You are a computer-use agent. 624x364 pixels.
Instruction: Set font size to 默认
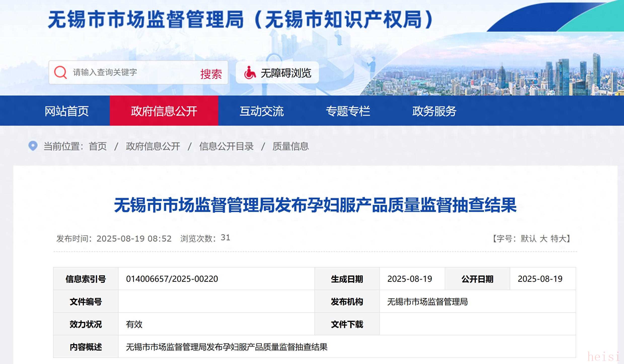(x=528, y=239)
